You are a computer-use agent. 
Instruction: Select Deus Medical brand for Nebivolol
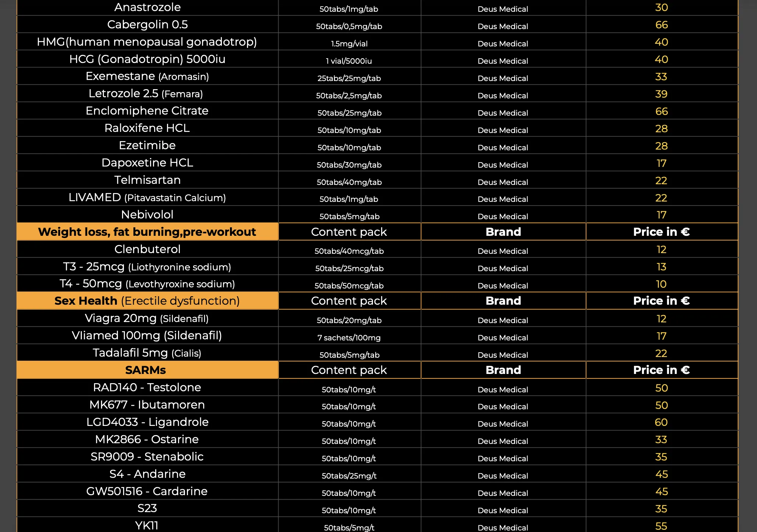[503, 217]
